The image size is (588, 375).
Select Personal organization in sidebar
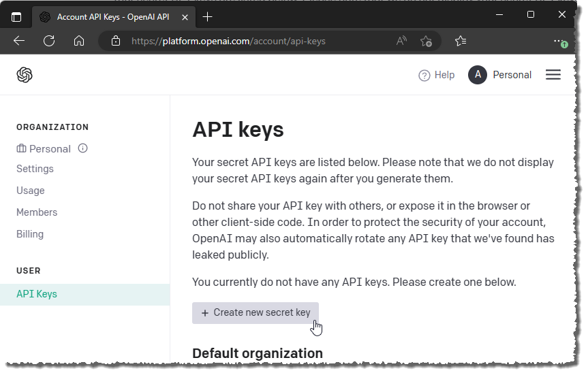(x=50, y=149)
